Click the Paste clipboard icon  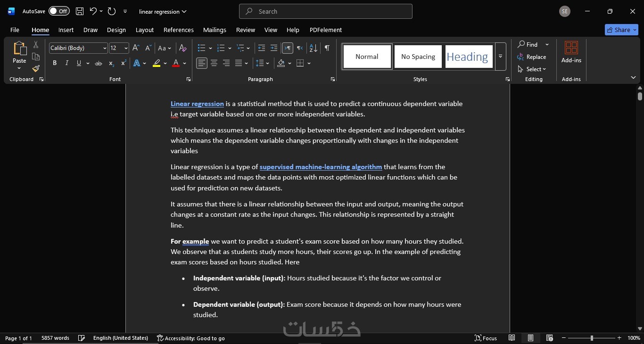point(19,49)
